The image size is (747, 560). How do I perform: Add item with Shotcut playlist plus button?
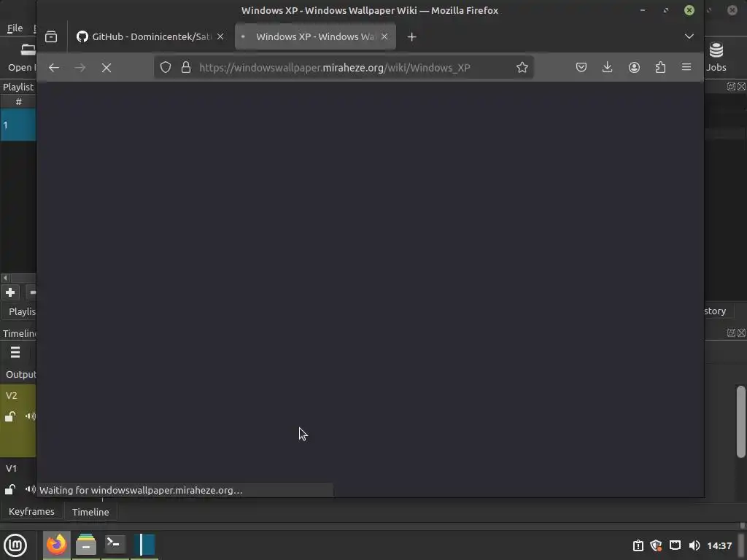10,292
